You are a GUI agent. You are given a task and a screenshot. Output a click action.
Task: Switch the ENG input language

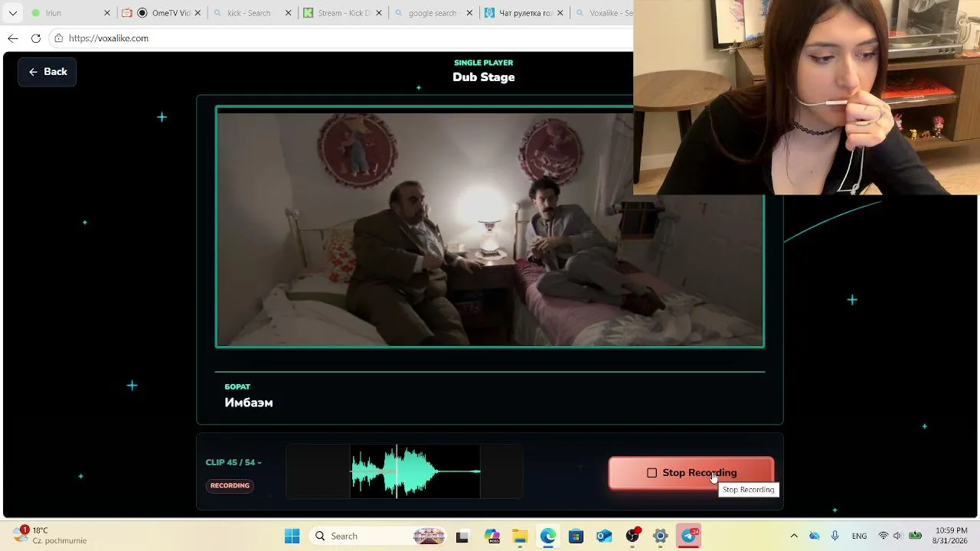[859, 536]
